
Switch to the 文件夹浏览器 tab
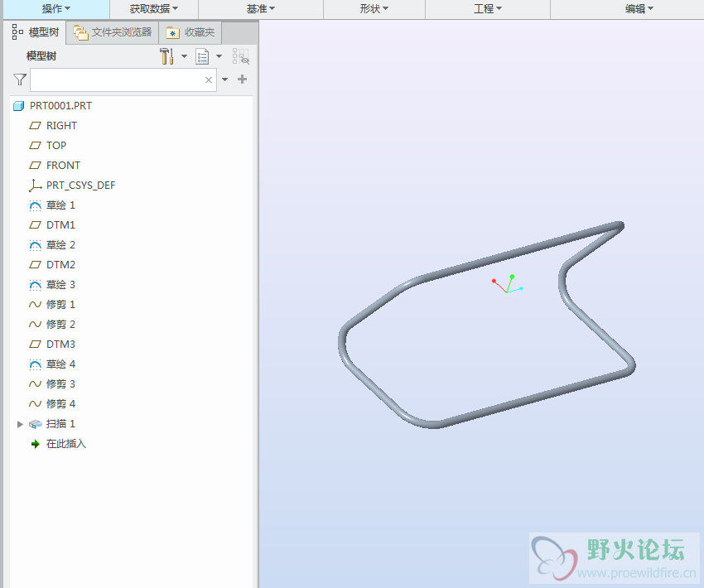click(x=113, y=32)
